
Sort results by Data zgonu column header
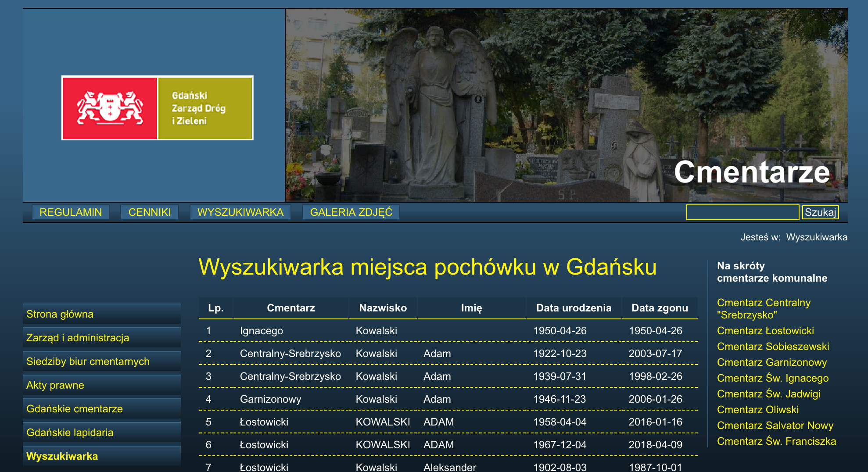point(660,308)
